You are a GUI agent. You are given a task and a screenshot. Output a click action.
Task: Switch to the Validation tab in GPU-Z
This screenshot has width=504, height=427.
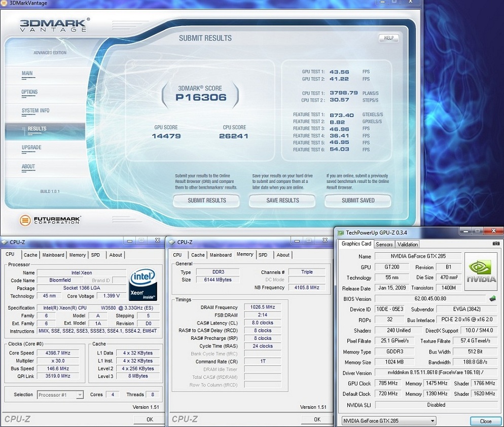click(408, 244)
